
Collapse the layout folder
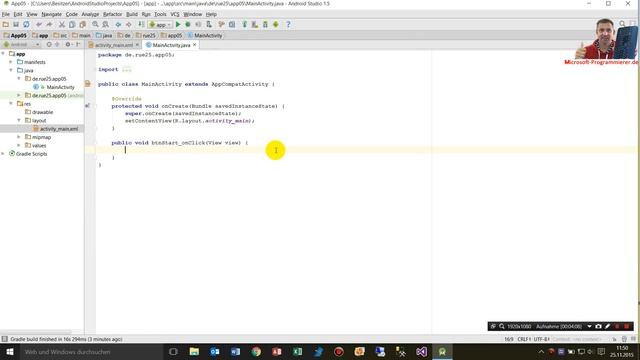pyautogui.click(x=19, y=120)
